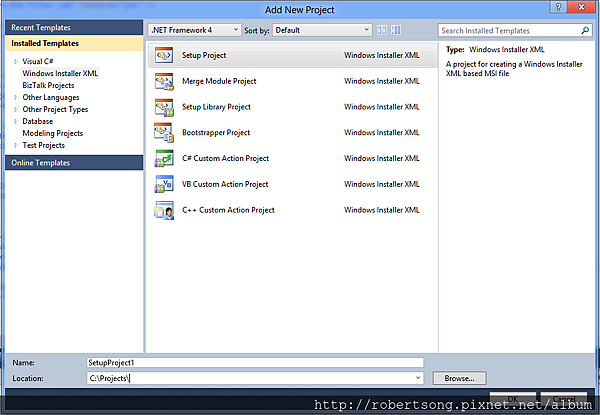Click the Browse... button
This screenshot has width=600, height=415.
459,378
